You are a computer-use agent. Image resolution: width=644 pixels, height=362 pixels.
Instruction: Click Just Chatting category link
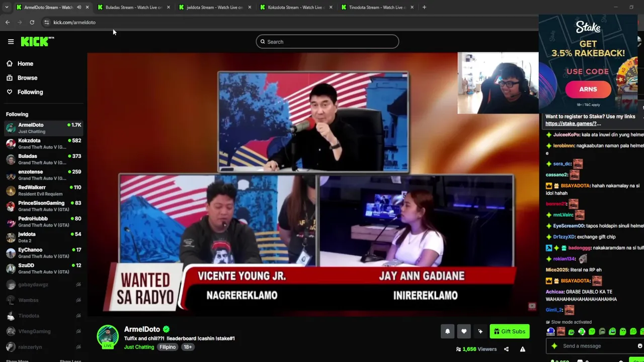click(x=139, y=347)
